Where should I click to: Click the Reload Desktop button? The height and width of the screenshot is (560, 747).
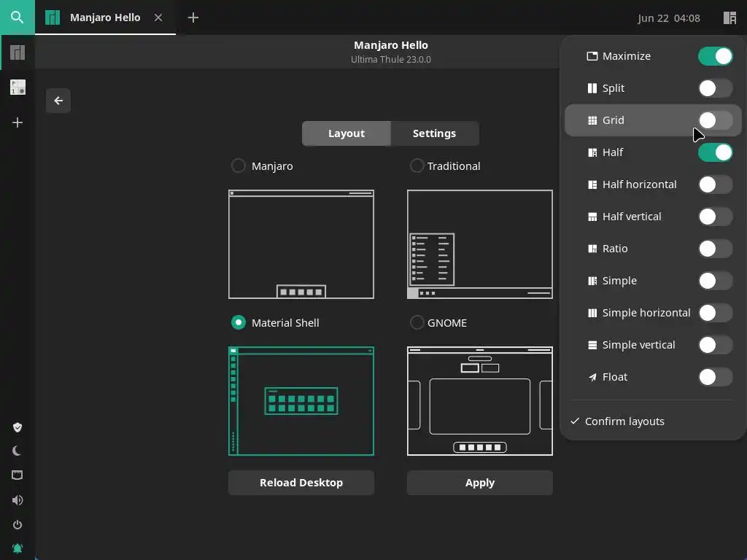301,483
